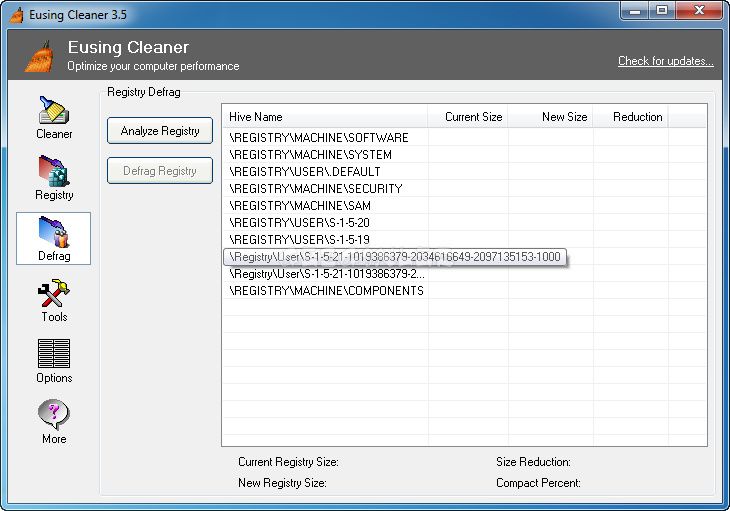Select the \REGISTRY\MACHINE\COMPONENTS row
Viewport: 730px width, 511px height.
click(464, 291)
